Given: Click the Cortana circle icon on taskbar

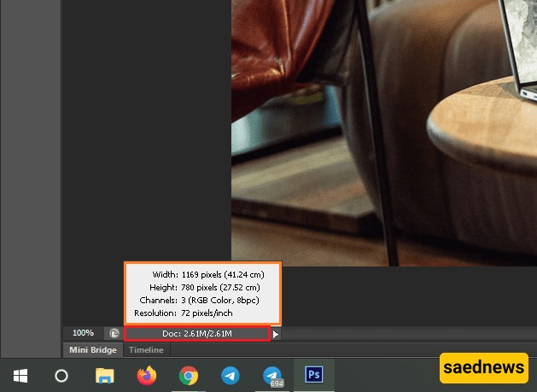Looking at the screenshot, I should [x=61, y=375].
